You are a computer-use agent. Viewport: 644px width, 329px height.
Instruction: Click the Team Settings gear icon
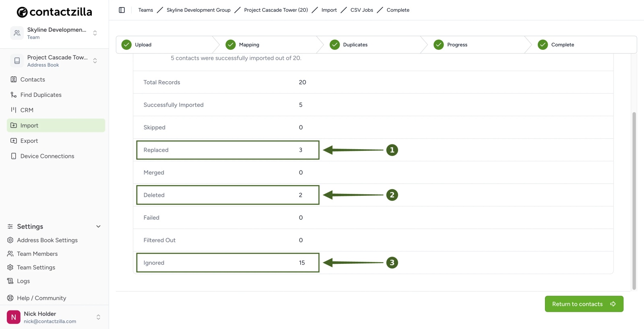(x=10, y=267)
